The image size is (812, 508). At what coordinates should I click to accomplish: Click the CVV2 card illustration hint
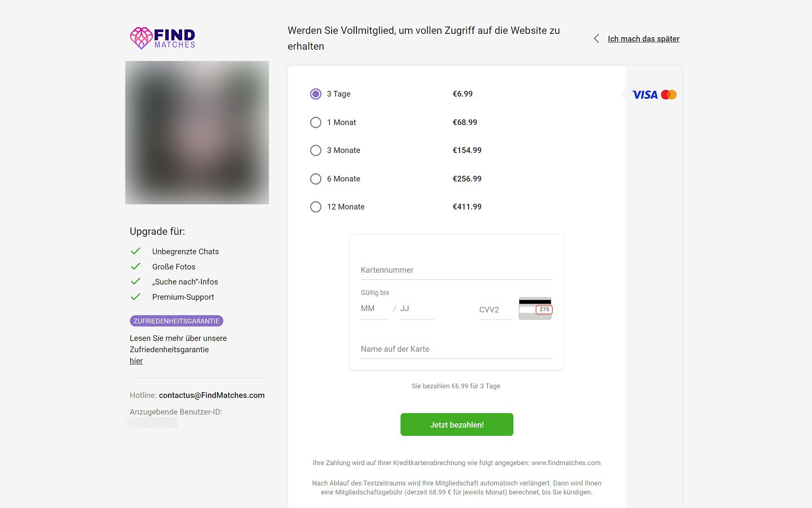[535, 308]
